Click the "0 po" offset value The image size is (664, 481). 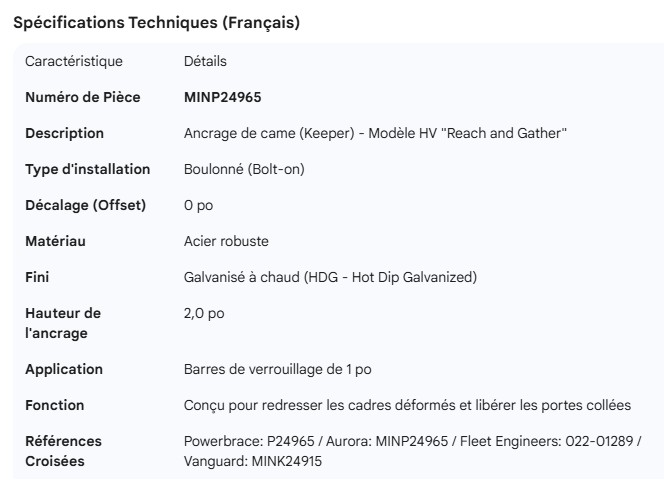(198, 205)
